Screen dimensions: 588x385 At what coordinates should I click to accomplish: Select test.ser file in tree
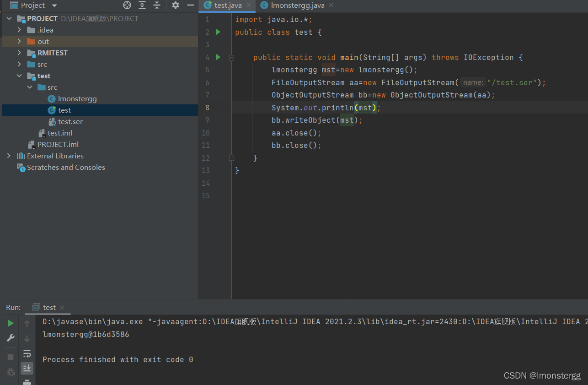click(70, 121)
